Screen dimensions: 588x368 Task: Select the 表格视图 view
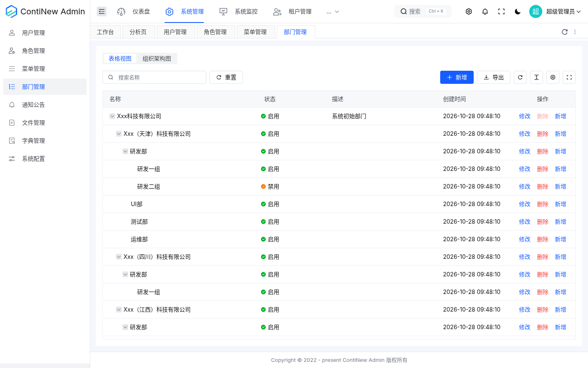[120, 58]
